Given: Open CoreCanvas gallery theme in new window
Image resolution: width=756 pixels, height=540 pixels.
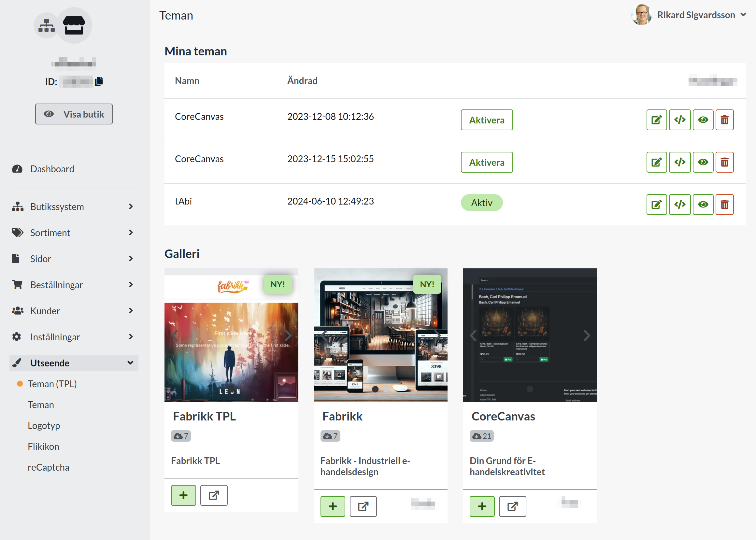Looking at the screenshot, I should pos(512,506).
